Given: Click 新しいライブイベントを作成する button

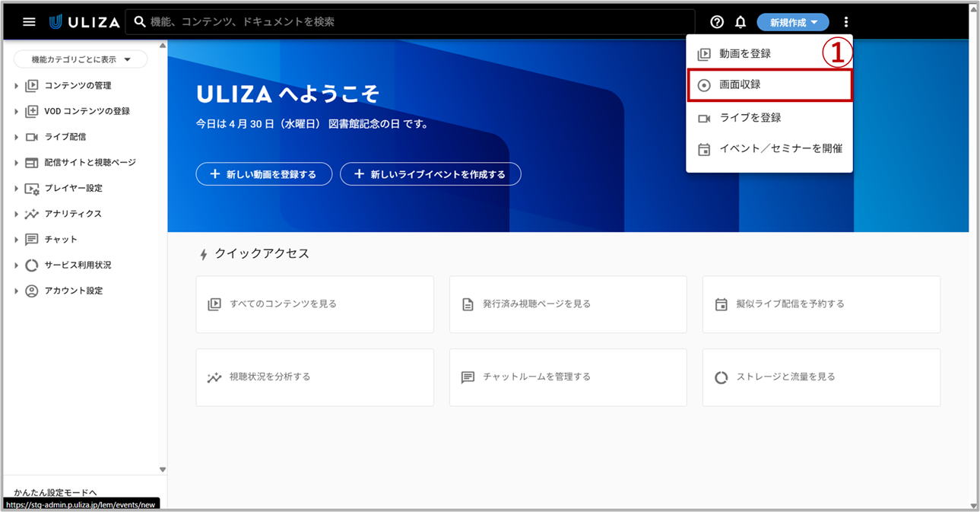Looking at the screenshot, I should tap(430, 174).
